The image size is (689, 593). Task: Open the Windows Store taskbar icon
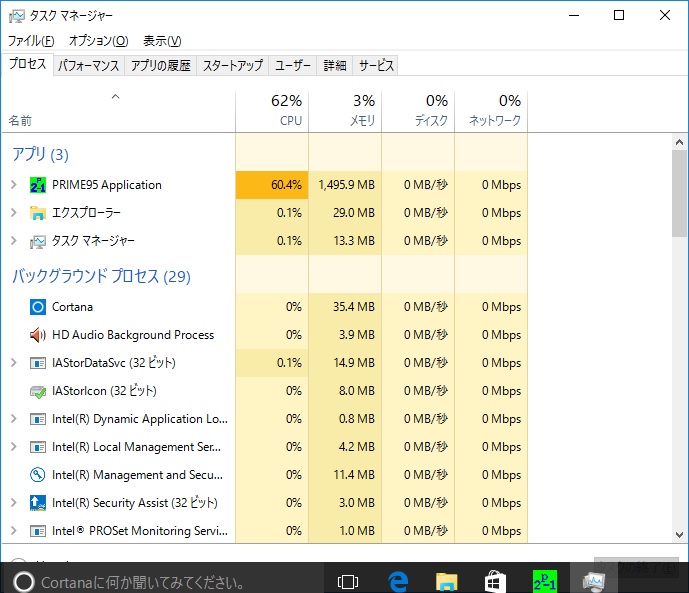click(x=495, y=581)
